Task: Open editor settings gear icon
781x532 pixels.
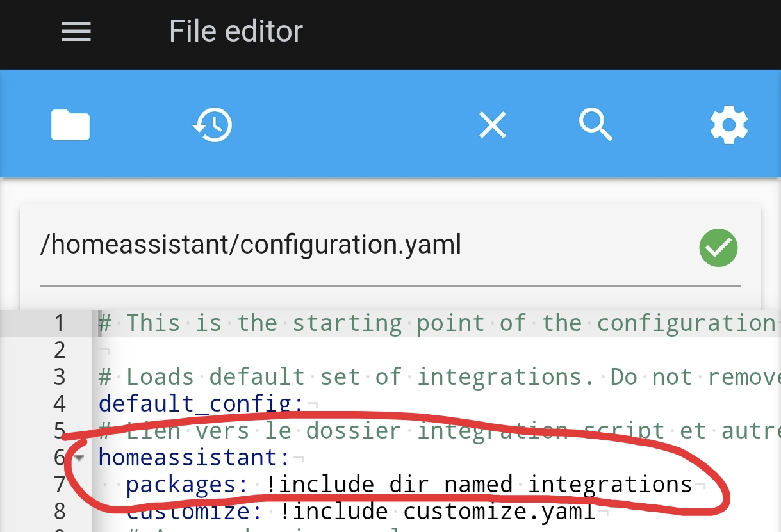Action: coord(728,124)
